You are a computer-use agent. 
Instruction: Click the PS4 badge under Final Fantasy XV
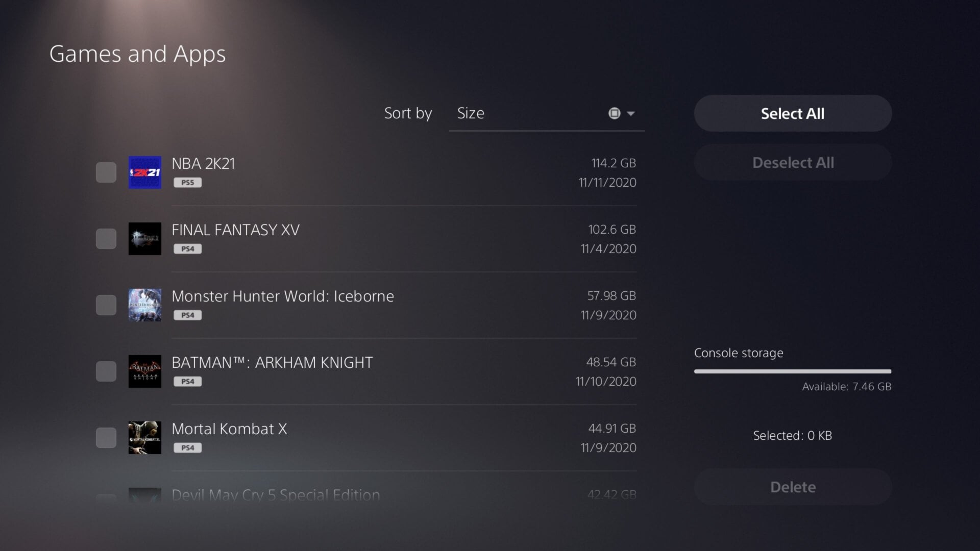(187, 249)
